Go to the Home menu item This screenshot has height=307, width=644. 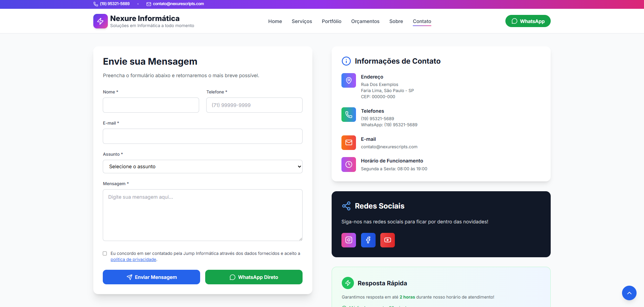pos(275,21)
